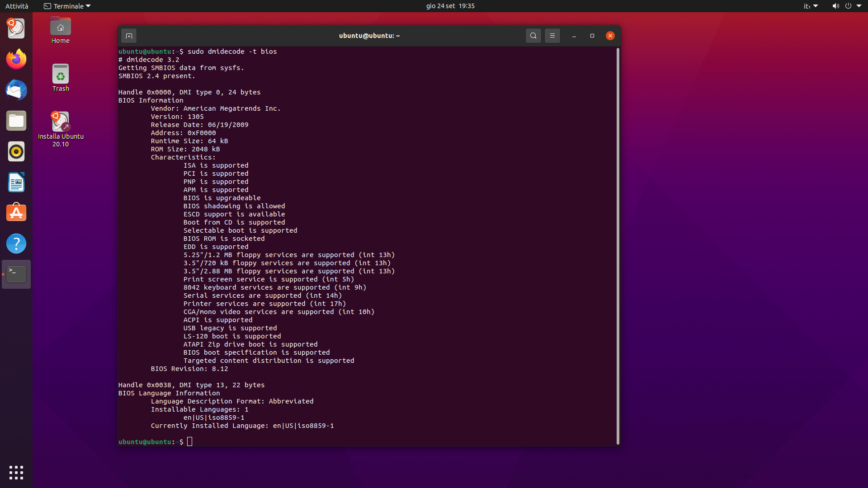This screenshot has height=488, width=868.
Task: Open the keyboard layout "it" dropdown
Action: [811, 6]
